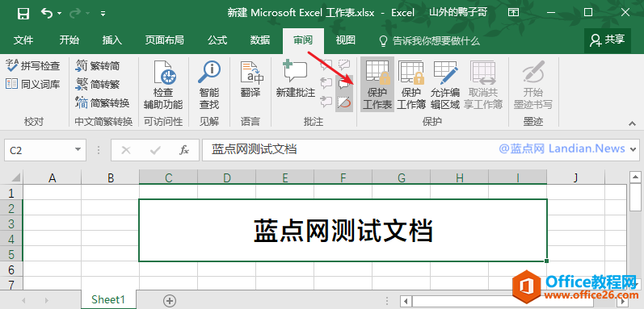The width and height of the screenshot is (644, 309).
Task: Select column A header
Action: [x=53, y=177]
